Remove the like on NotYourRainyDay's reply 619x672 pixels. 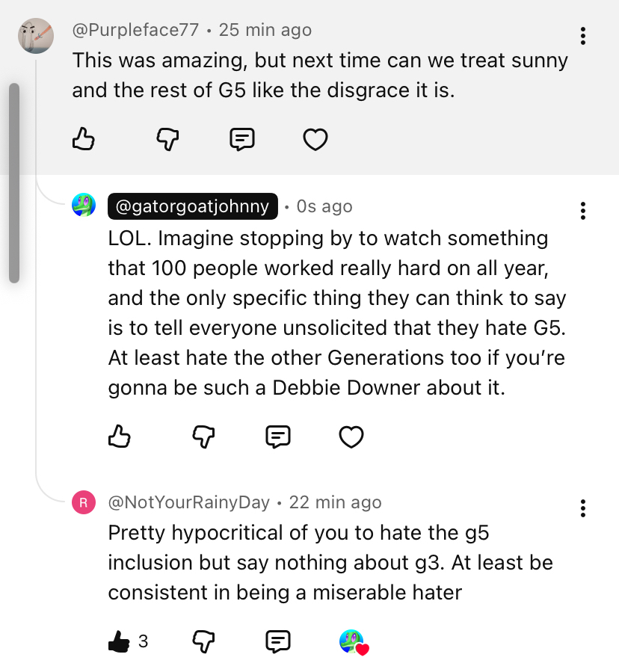[120, 641]
